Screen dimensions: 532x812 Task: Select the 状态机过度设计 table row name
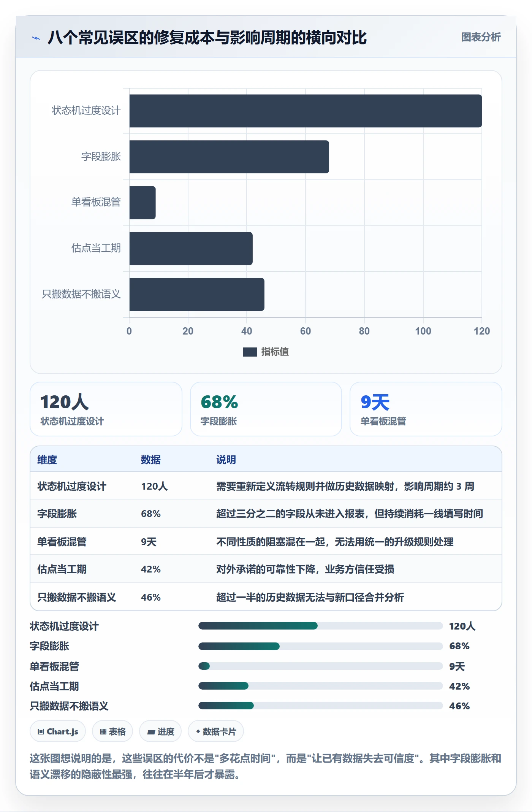(72, 486)
